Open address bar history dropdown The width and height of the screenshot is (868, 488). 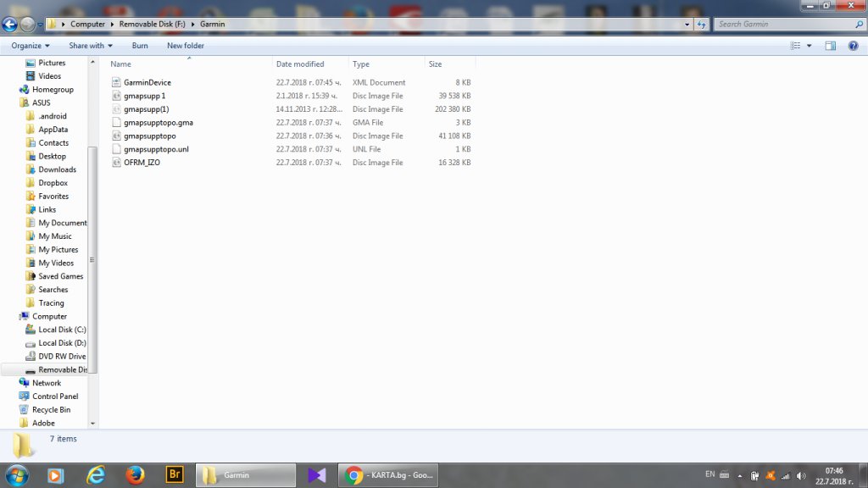[687, 25]
